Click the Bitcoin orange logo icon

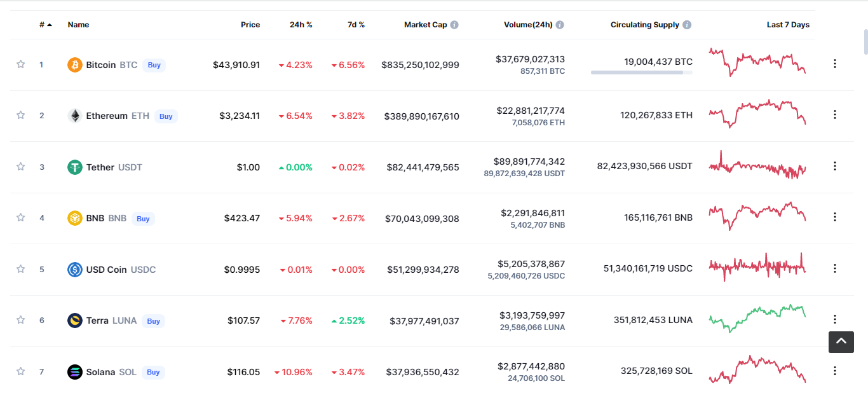(75, 65)
